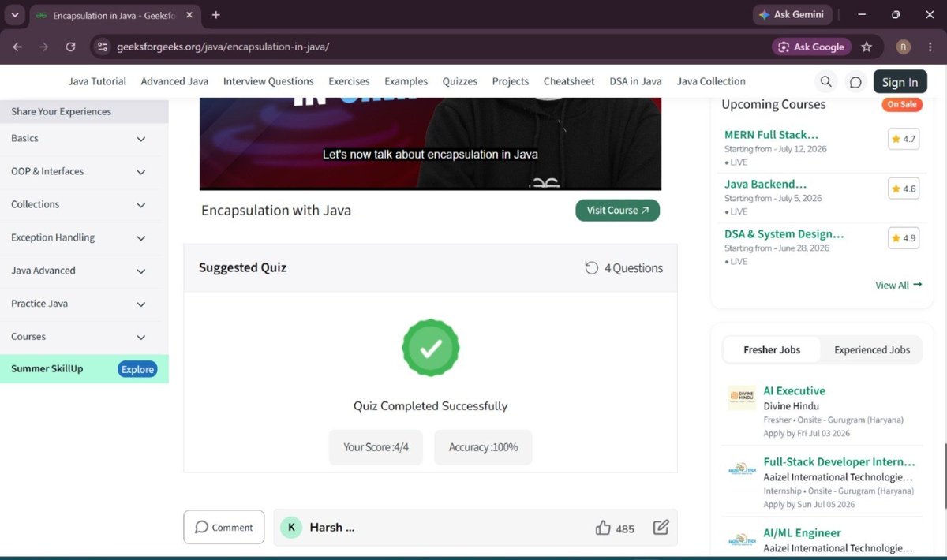
Task: Click the Ask Gemini button
Action: point(791,14)
